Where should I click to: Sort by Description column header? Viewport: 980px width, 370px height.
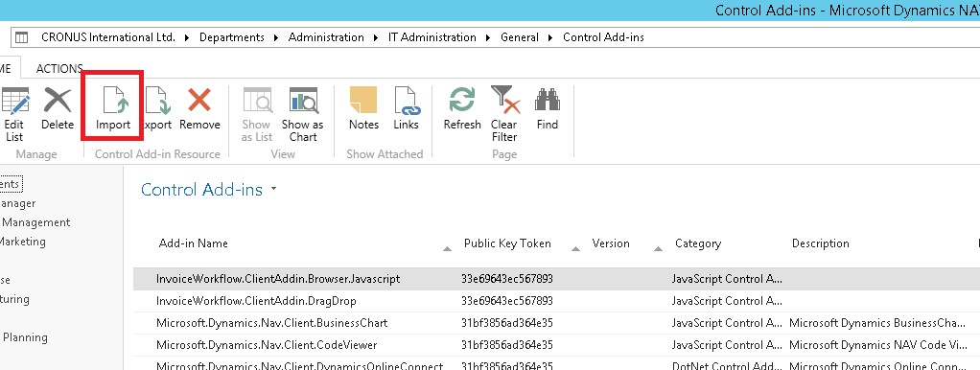821,243
